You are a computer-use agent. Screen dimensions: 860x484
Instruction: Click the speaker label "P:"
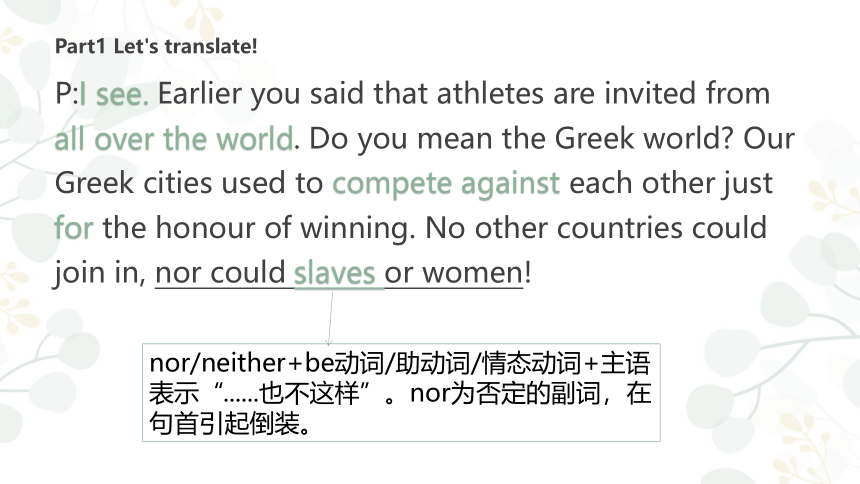(67, 94)
